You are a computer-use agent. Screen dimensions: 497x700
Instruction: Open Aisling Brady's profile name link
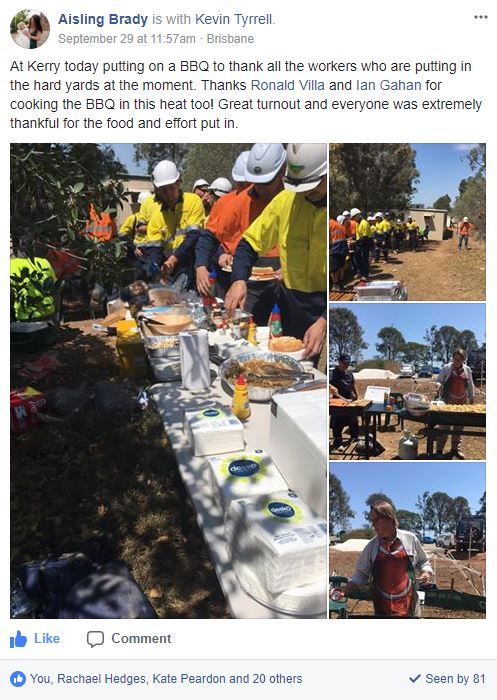coord(103,19)
